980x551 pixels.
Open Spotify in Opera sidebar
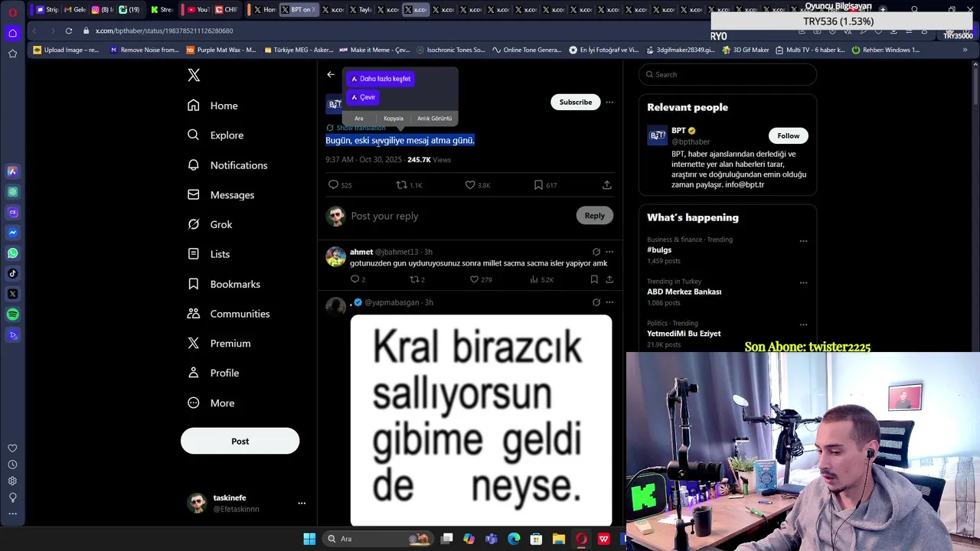pyautogui.click(x=12, y=315)
